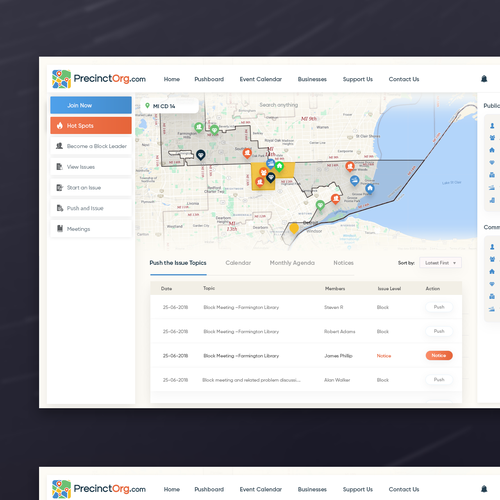
Task: Click the green home pin by the yellow zone
Action: tap(279, 166)
